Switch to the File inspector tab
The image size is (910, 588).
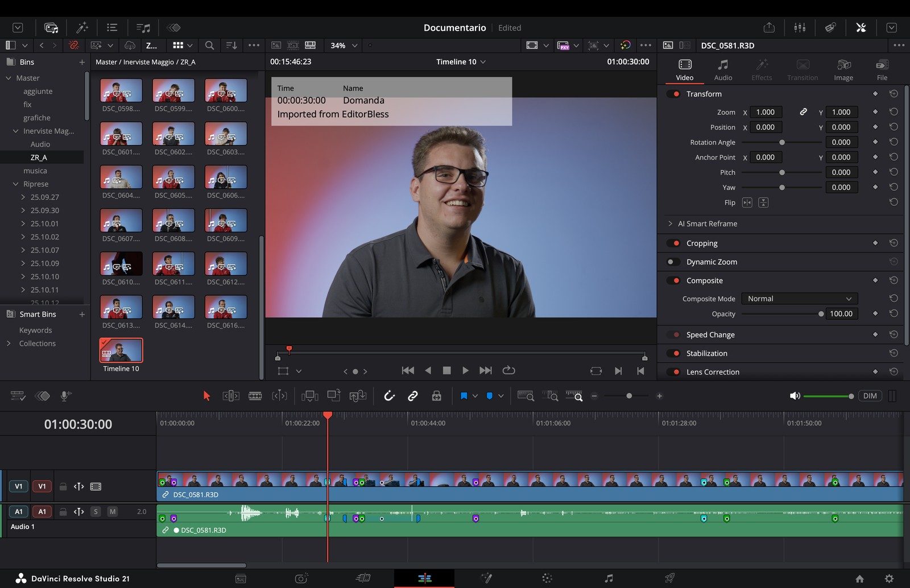882,70
